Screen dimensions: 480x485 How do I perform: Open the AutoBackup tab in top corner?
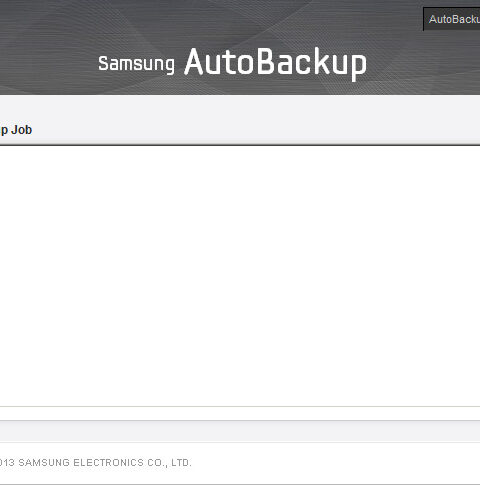(452, 19)
